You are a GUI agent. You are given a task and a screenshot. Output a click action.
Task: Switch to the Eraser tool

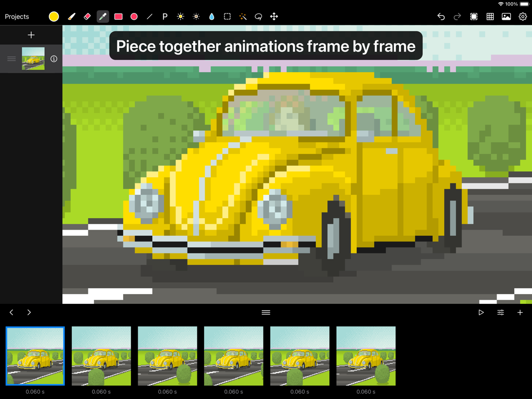pyautogui.click(x=87, y=16)
